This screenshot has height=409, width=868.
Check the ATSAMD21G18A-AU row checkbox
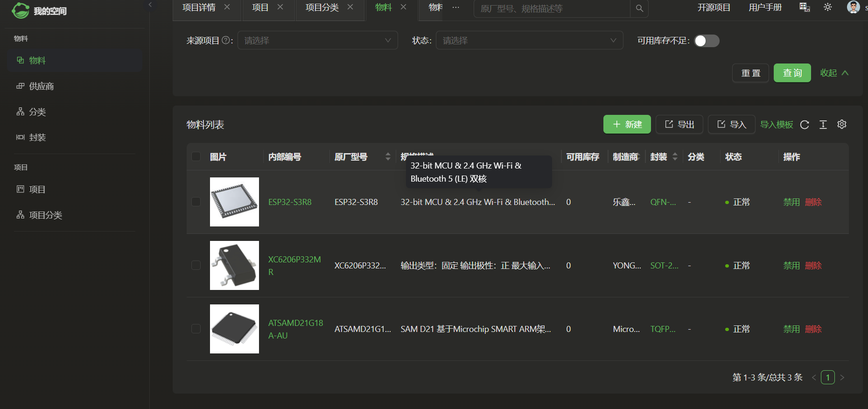pyautogui.click(x=196, y=329)
